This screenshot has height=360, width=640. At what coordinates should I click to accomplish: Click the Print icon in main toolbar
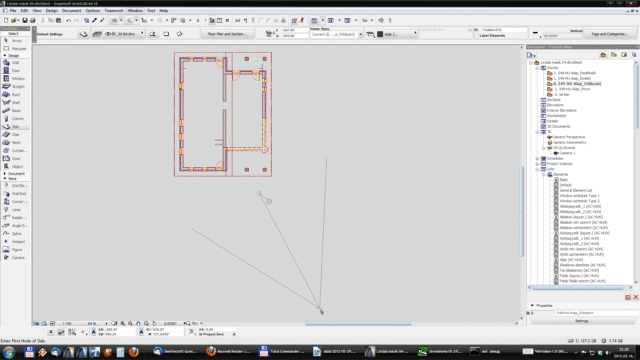click(33, 20)
